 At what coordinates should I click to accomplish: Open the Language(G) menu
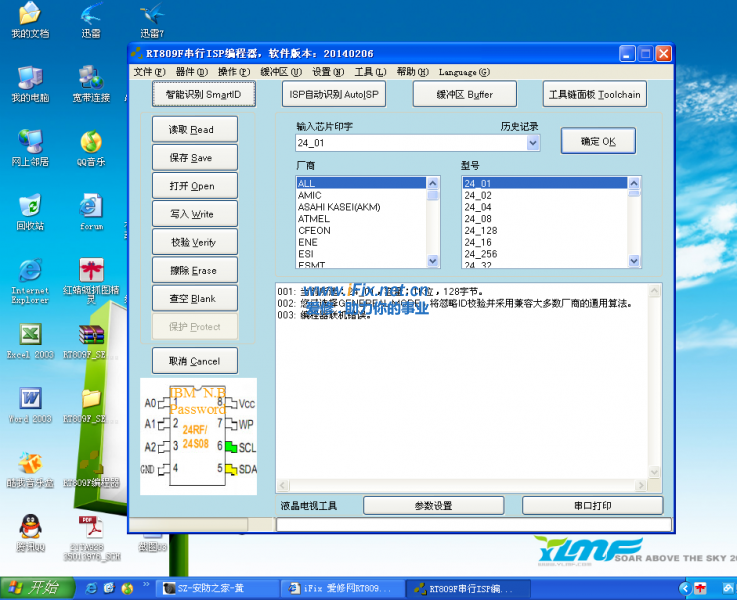463,72
